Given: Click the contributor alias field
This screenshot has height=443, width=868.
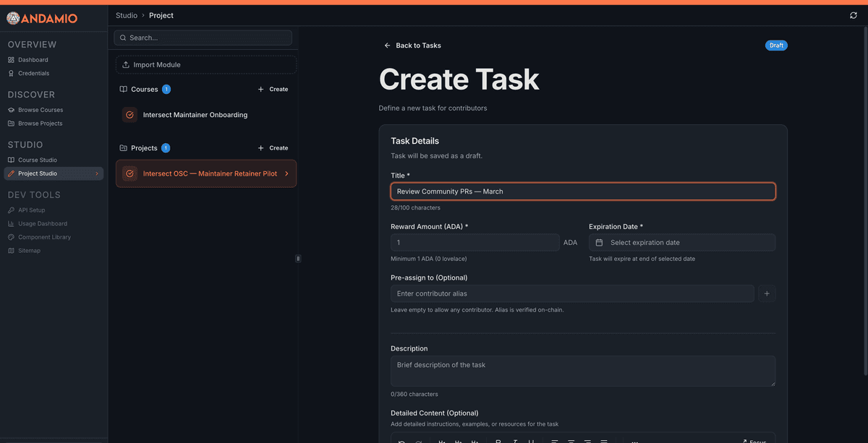Looking at the screenshot, I should click(572, 293).
